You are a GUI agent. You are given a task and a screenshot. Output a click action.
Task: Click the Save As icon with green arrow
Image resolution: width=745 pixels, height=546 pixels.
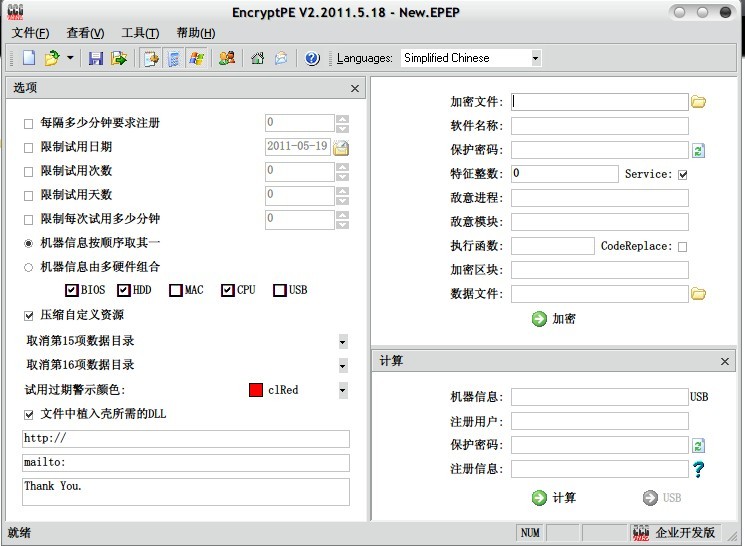[x=118, y=58]
